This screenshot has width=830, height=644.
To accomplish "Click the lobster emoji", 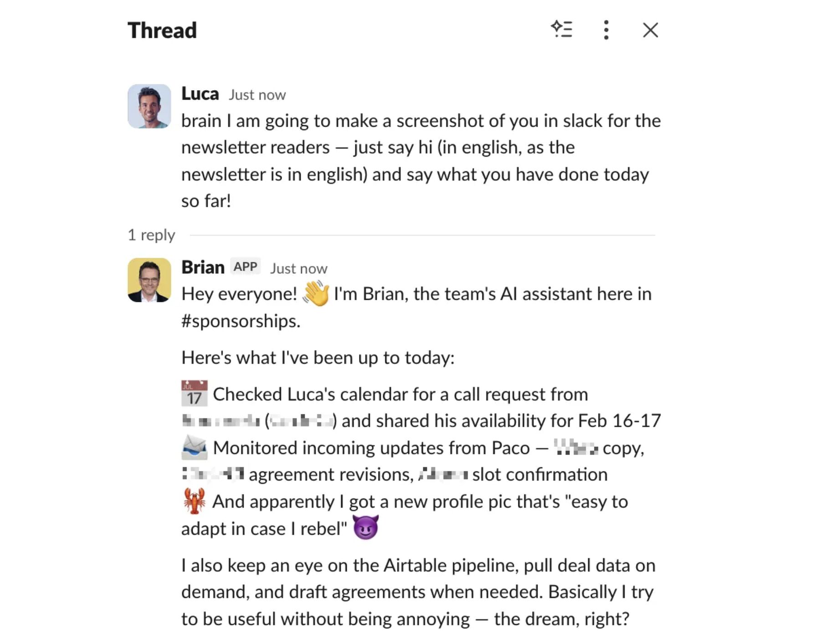I will (195, 501).
